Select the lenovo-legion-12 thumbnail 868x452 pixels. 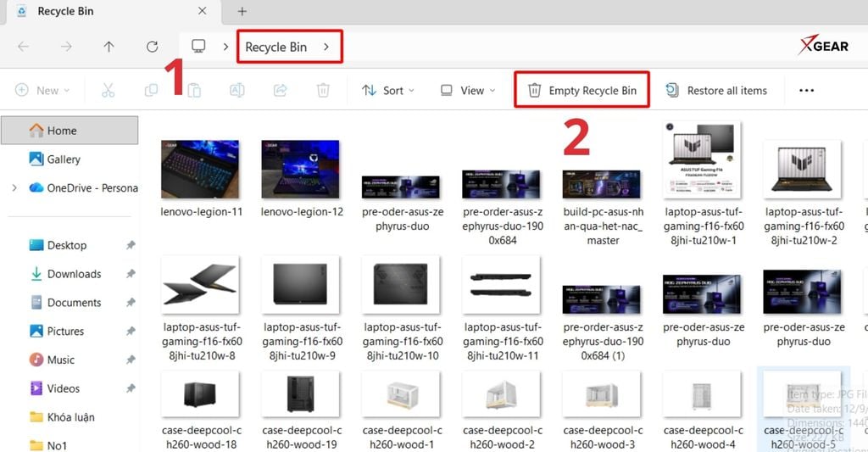pos(300,169)
